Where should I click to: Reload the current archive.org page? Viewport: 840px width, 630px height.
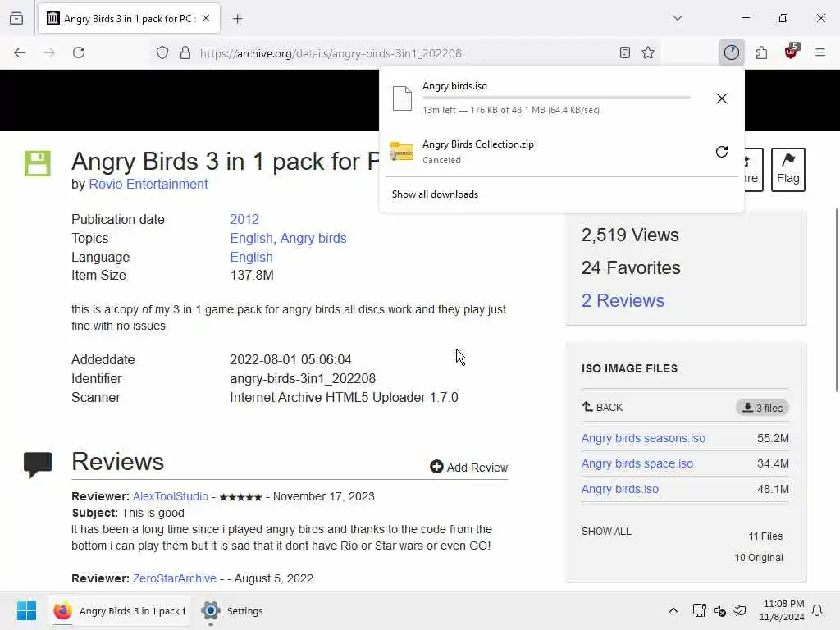point(79,52)
